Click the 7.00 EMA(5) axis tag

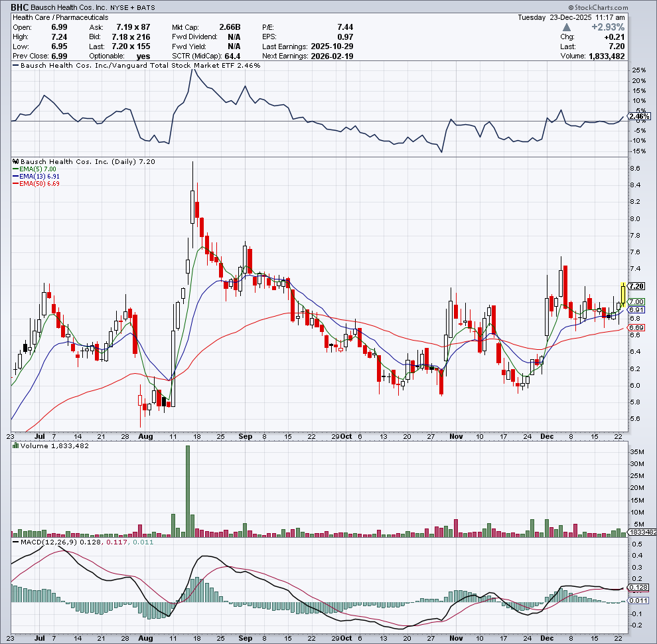[636, 302]
